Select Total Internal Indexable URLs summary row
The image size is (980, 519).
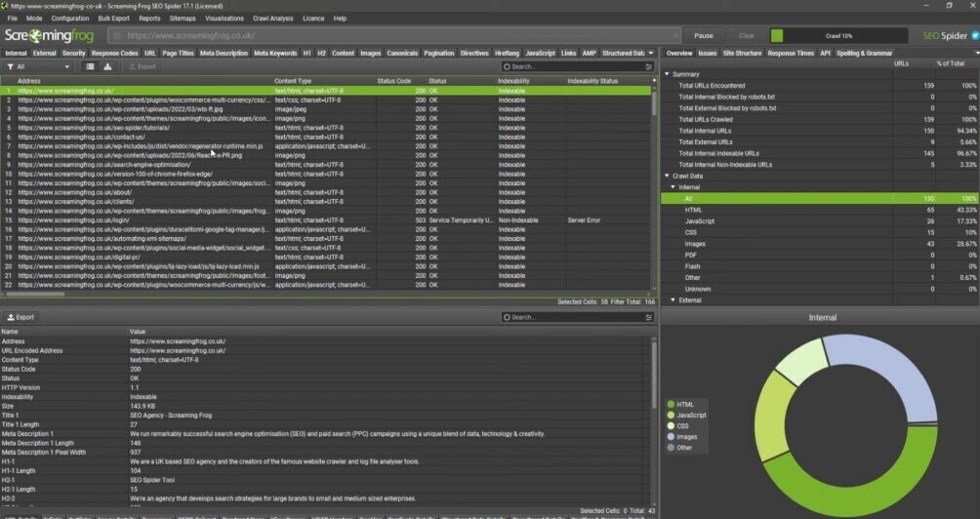click(819, 153)
